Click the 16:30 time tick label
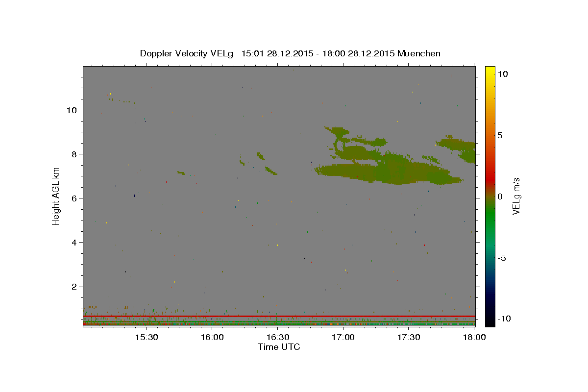Screen dimensions: 588x392 pos(277,338)
